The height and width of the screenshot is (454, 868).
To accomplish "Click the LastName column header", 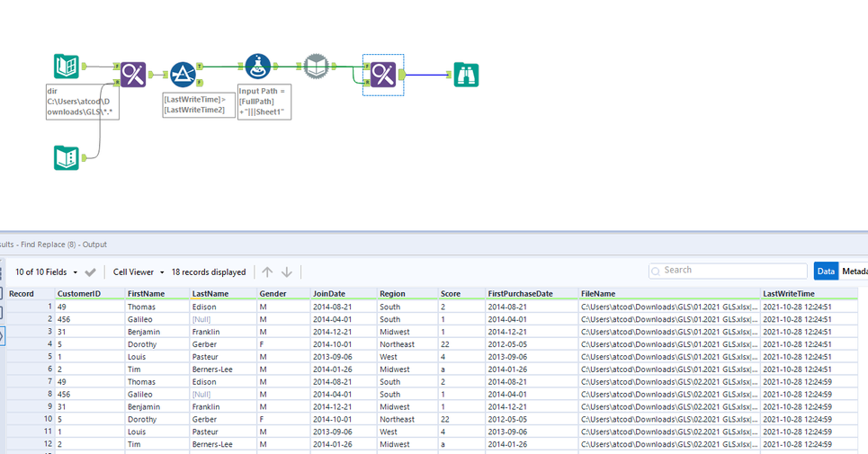I will (x=224, y=294).
